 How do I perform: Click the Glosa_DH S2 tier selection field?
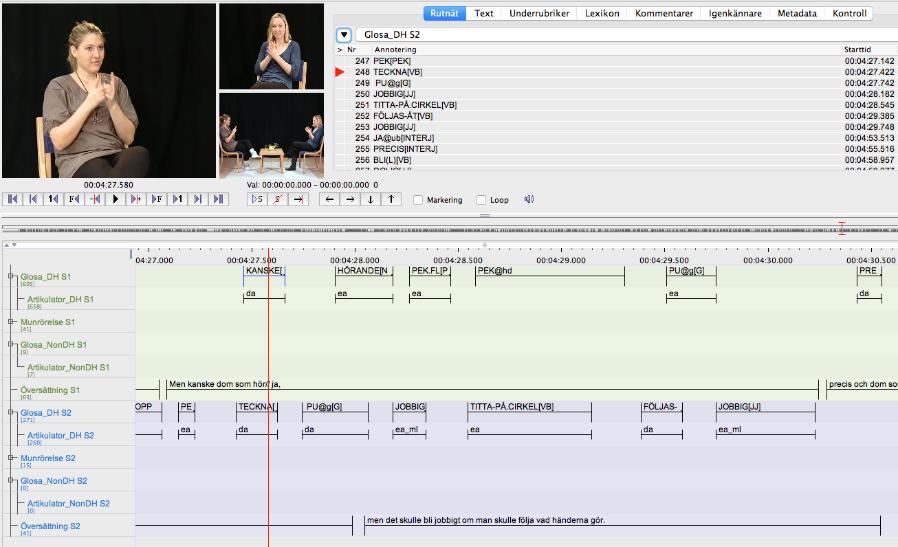627,35
